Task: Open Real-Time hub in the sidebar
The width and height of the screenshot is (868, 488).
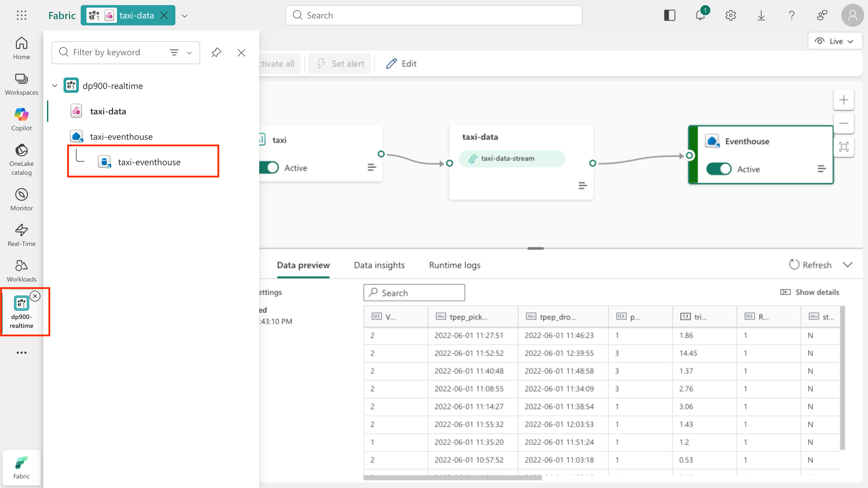Action: 22,235
